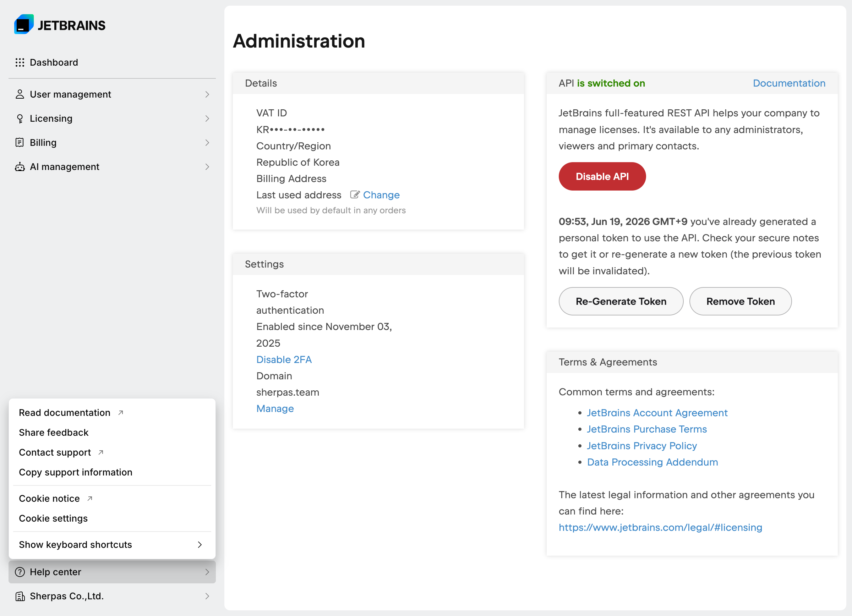Image resolution: width=852 pixels, height=616 pixels.
Task: Click the sherpas.team domain value
Action: (288, 392)
